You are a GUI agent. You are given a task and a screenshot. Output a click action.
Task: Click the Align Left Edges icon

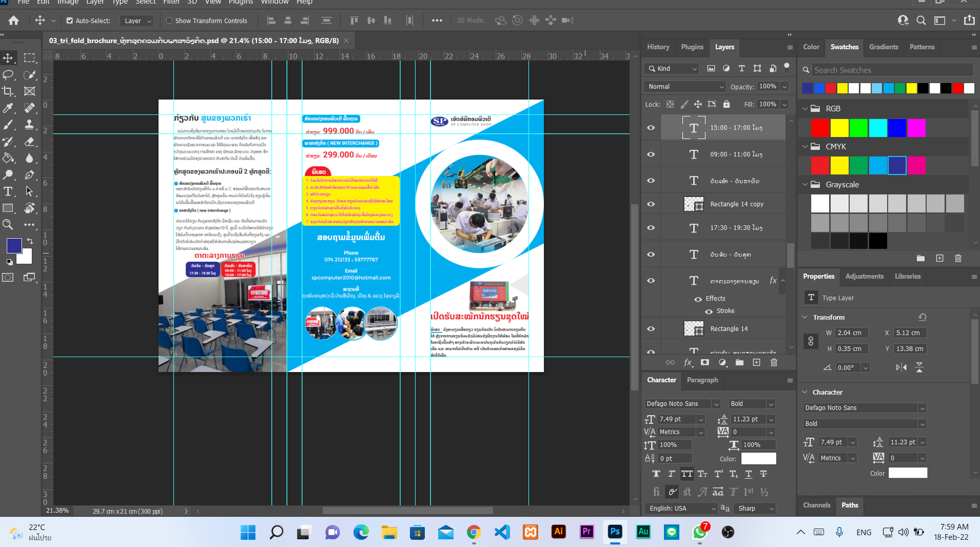[271, 21]
